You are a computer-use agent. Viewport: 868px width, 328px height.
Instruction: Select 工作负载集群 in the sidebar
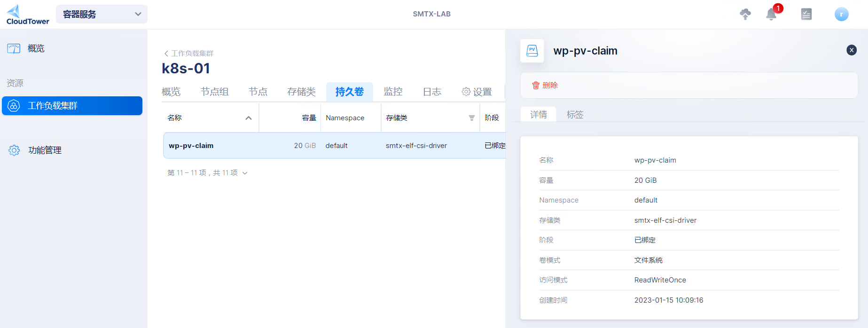coord(72,106)
